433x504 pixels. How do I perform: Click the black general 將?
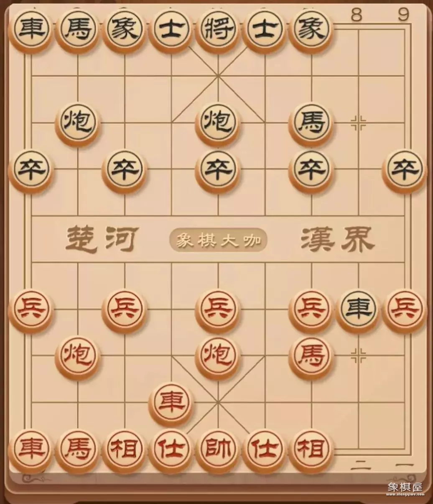217,31
